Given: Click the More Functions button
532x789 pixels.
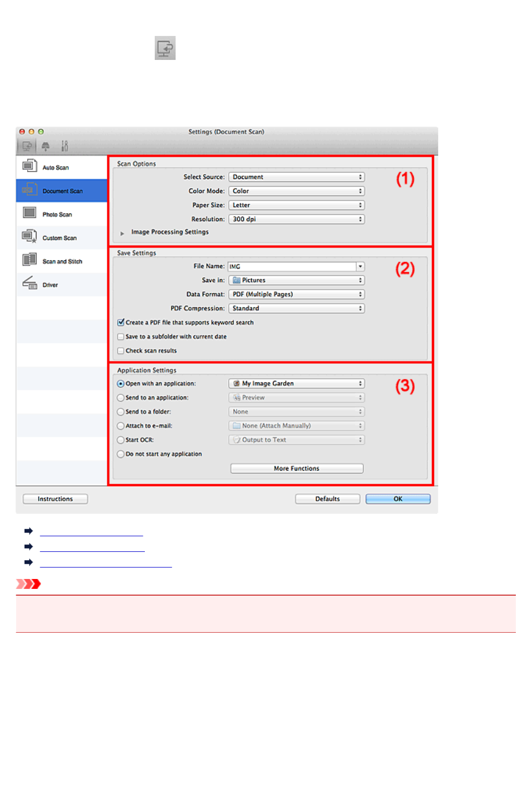Looking at the screenshot, I should pyautogui.click(x=297, y=469).
